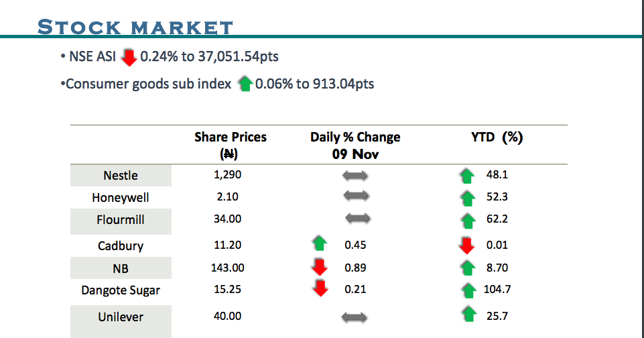The height and width of the screenshot is (338, 644).
Task: Click the green up arrow after Consumer goods sub index
Action: click(245, 84)
